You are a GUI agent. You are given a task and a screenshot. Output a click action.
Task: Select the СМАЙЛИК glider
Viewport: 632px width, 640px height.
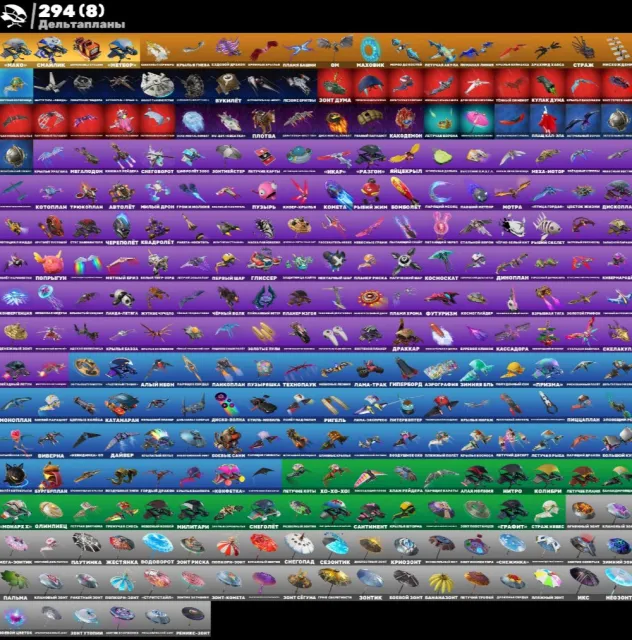pyautogui.click(x=51, y=51)
